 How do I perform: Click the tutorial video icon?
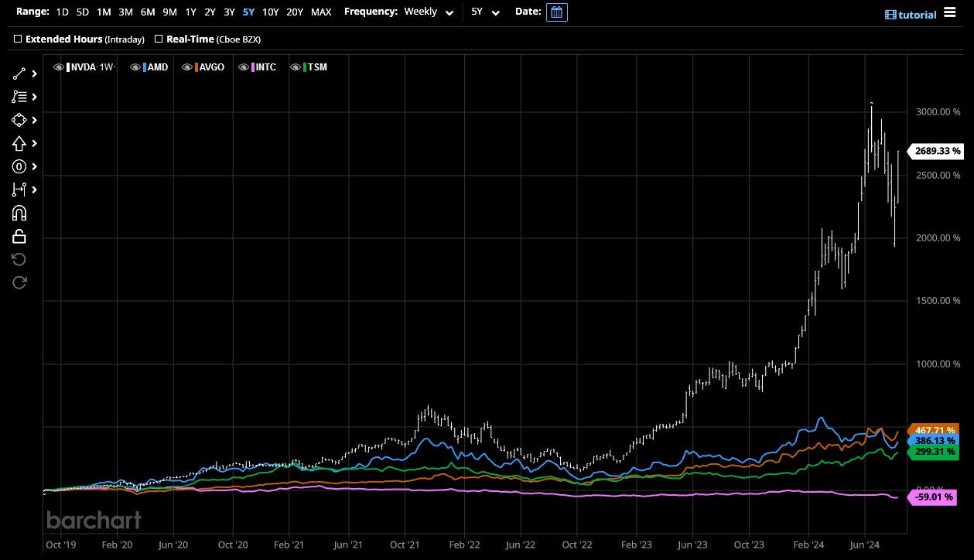(x=890, y=15)
